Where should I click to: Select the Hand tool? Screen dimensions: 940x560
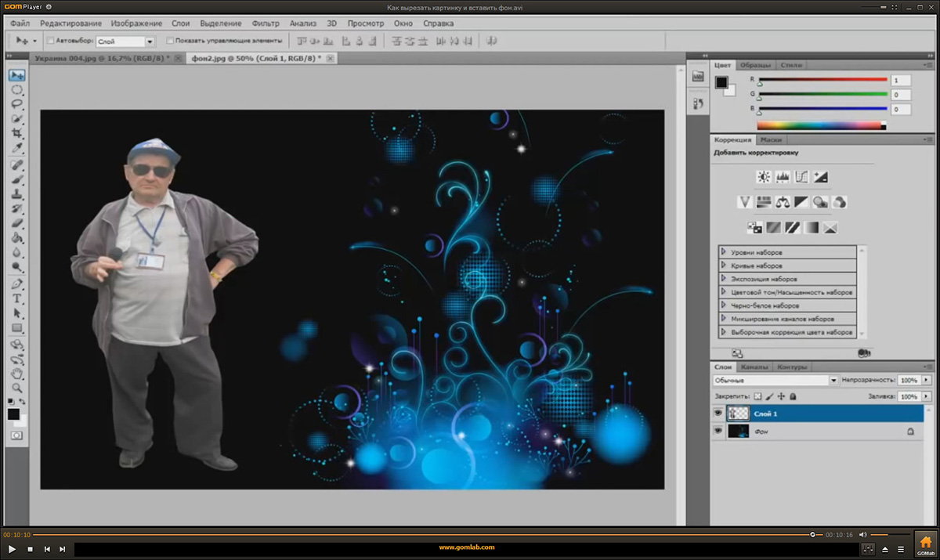16,374
